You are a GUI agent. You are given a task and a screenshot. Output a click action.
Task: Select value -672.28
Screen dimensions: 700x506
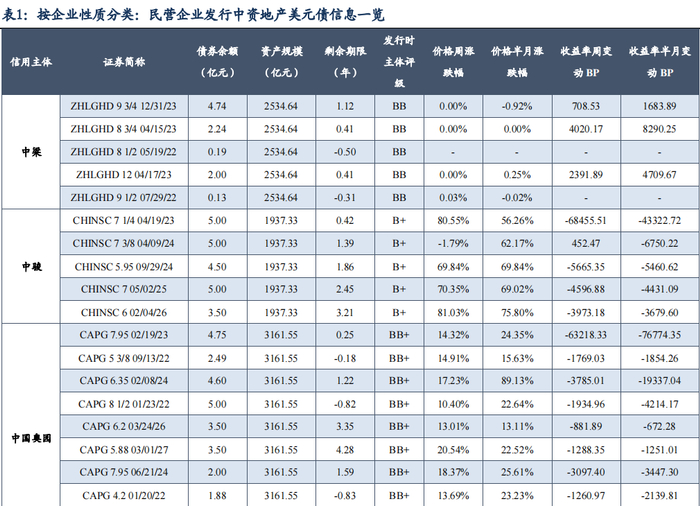tap(659, 426)
